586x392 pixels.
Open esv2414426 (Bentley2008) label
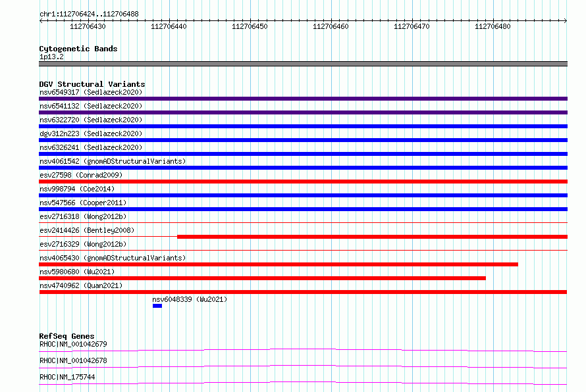point(87,230)
